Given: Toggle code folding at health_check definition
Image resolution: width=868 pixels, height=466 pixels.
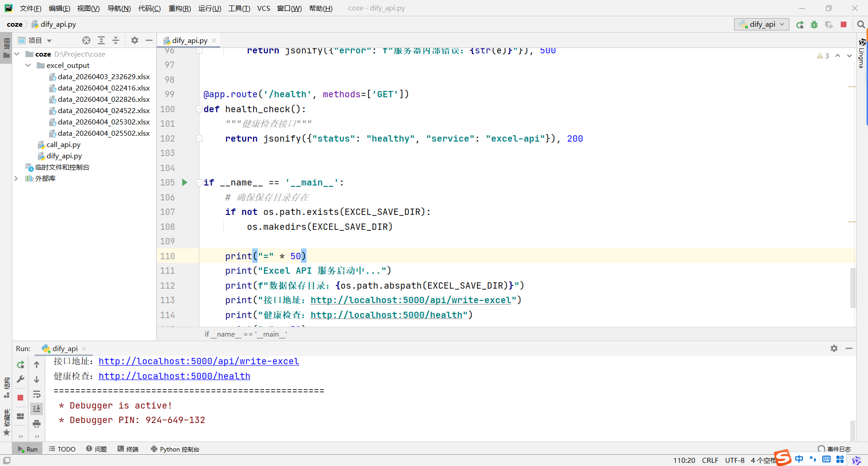Looking at the screenshot, I should tap(199, 109).
